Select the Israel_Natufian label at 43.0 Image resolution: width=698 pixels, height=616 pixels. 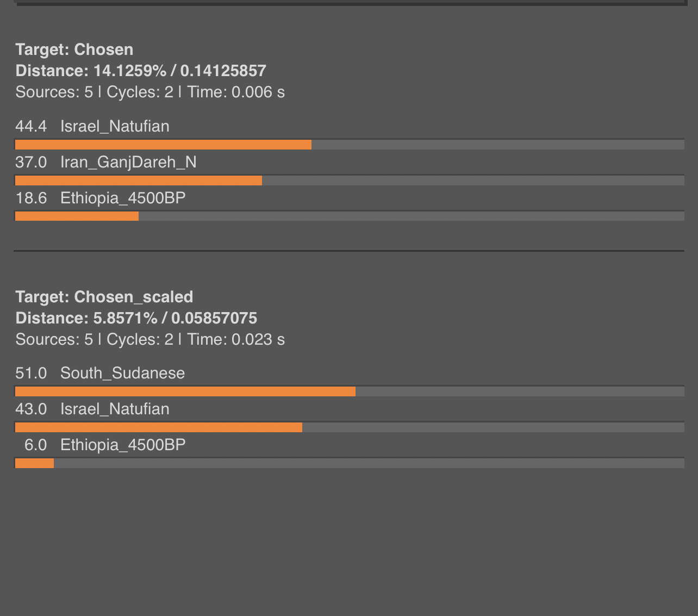(x=115, y=409)
